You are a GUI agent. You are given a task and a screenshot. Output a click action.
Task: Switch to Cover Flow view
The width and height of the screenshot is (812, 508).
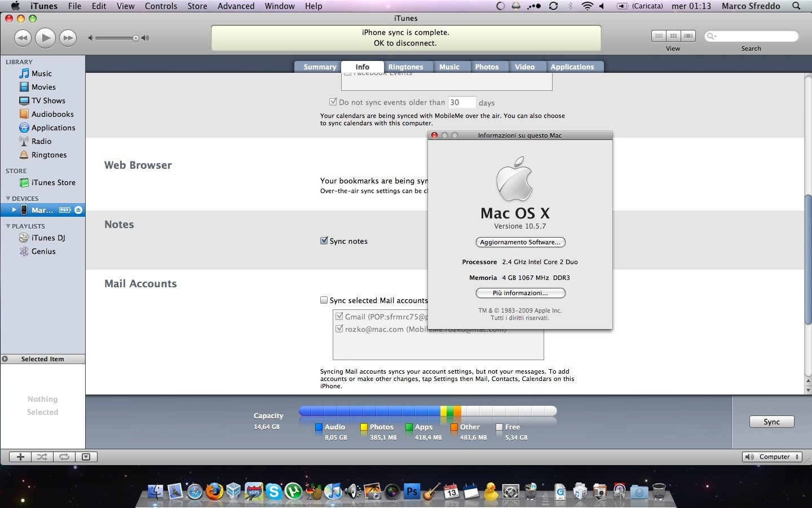click(x=688, y=36)
